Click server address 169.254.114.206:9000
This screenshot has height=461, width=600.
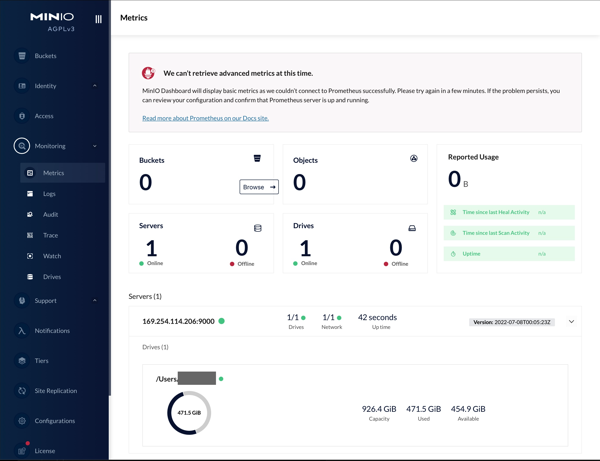(x=178, y=321)
